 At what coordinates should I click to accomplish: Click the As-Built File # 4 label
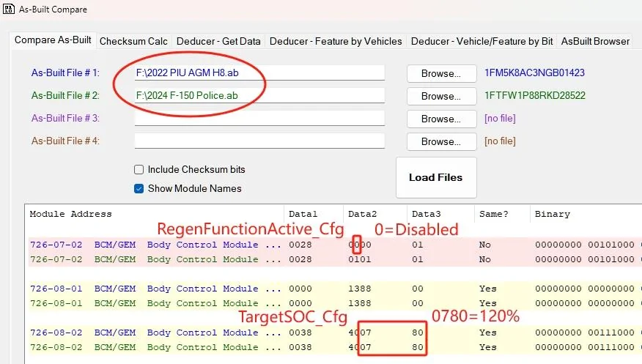pos(65,141)
